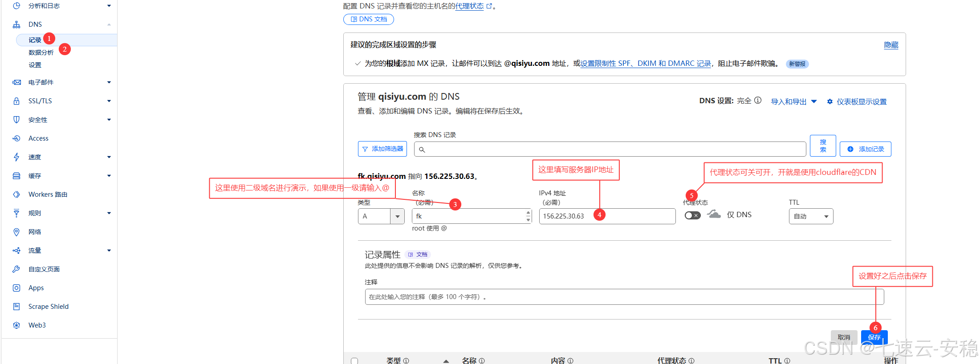Open DNS Settings submenu item

pyautogui.click(x=35, y=65)
